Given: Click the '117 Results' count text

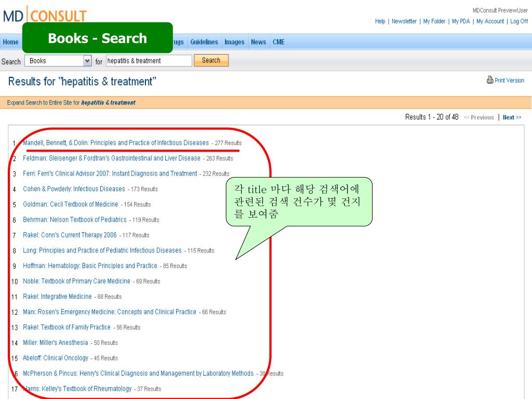Looking at the screenshot, I should coord(136,235).
